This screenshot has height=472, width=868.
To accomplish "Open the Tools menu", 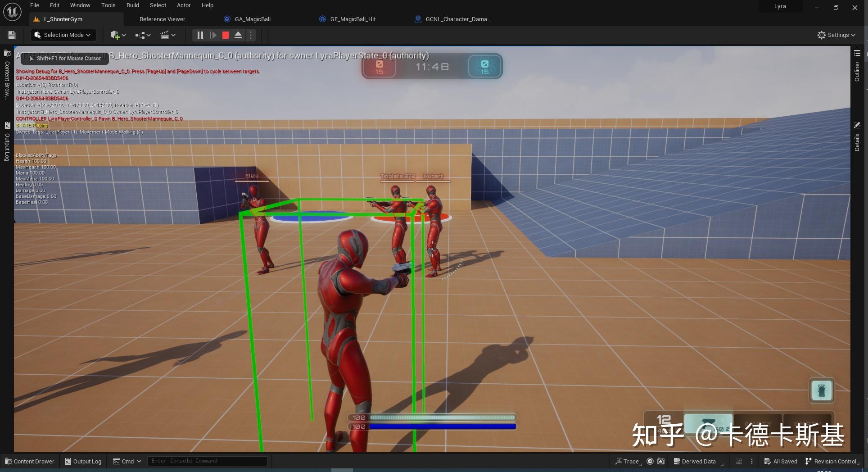I will (x=108, y=5).
